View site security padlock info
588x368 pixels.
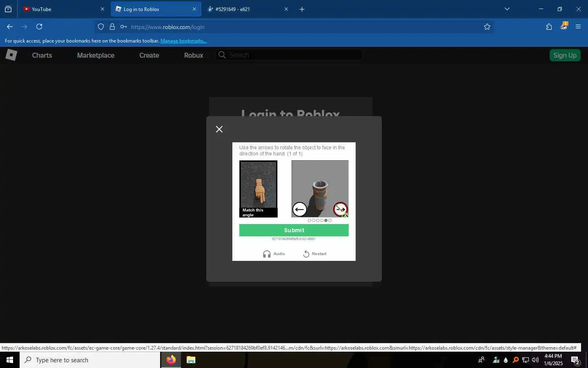click(112, 27)
